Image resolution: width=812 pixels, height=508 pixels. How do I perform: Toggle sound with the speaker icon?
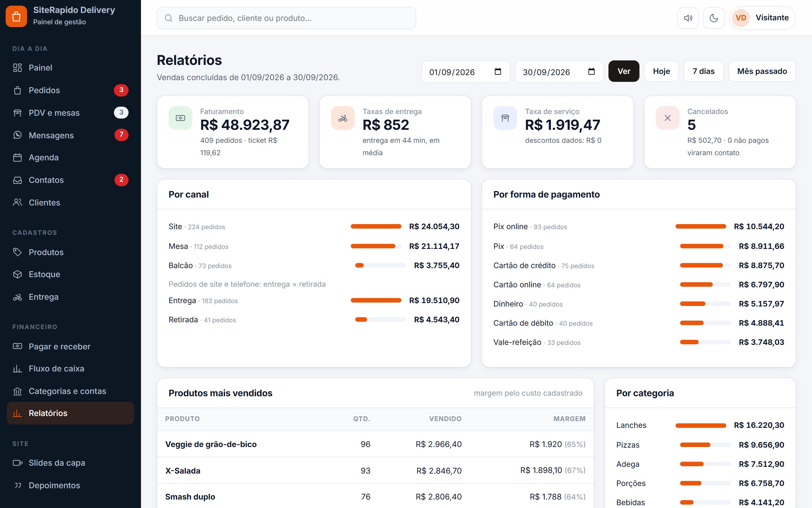pyautogui.click(x=688, y=18)
